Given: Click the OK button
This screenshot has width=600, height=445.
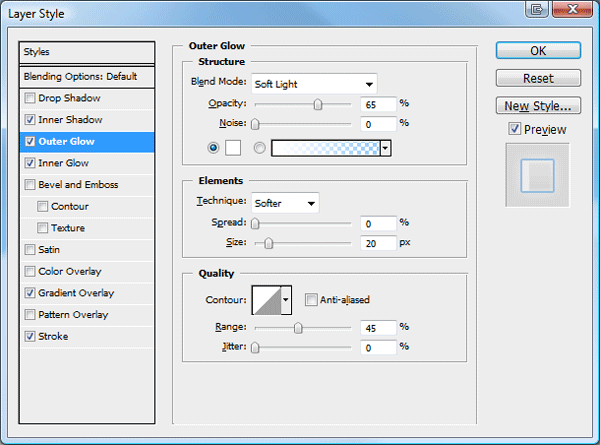Looking at the screenshot, I should [x=538, y=51].
